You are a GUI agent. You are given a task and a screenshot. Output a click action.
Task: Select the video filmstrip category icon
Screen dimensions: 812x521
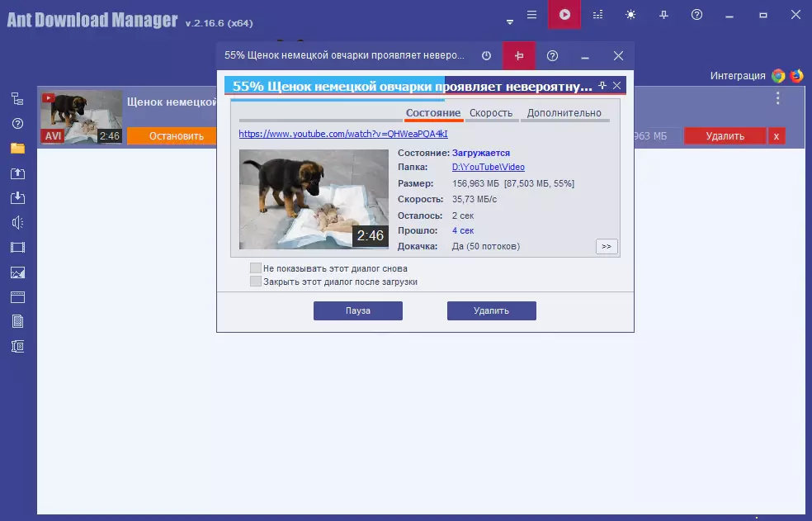click(17, 247)
